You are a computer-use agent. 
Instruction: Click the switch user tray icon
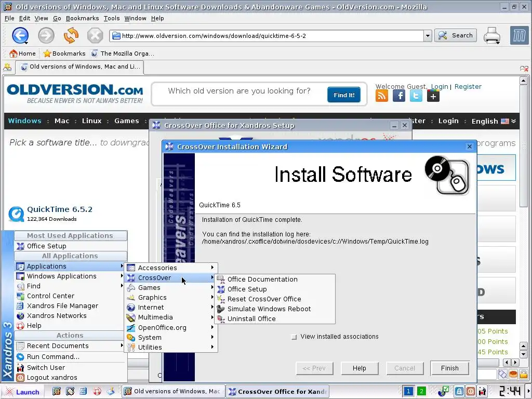coord(482,392)
